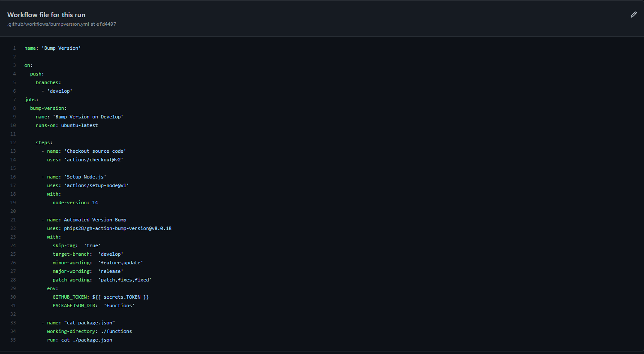
Task: Click line number 8 next to bump-version job
Action: [x=14, y=108]
